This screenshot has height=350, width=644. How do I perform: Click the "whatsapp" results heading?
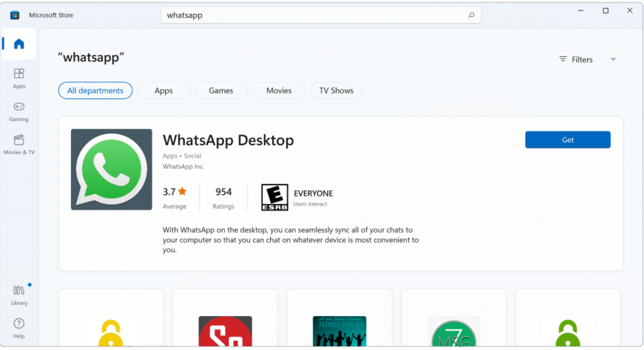[x=91, y=57]
